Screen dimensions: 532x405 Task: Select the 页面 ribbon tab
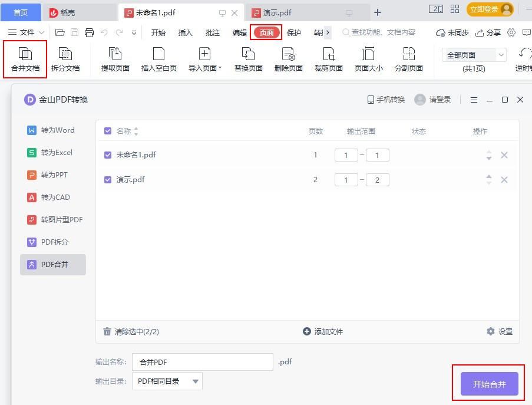266,32
